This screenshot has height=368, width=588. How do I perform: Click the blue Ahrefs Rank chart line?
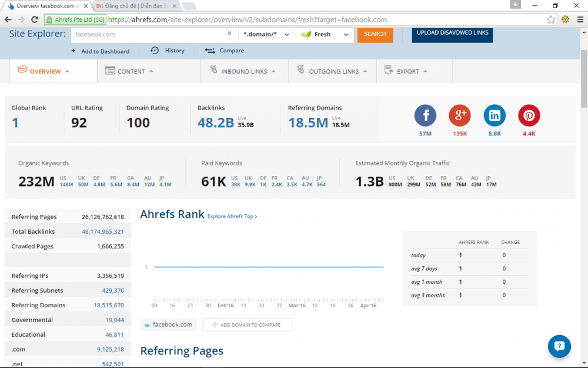(269, 267)
